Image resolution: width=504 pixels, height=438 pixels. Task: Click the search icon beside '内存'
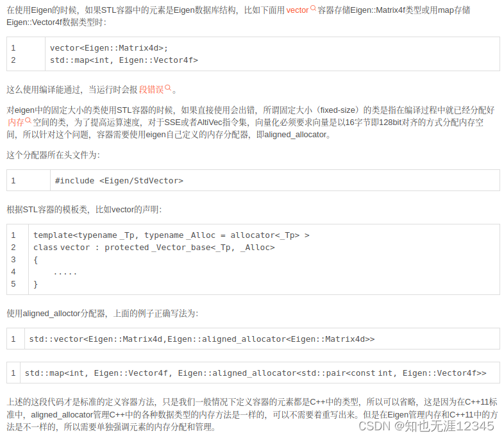point(28,121)
